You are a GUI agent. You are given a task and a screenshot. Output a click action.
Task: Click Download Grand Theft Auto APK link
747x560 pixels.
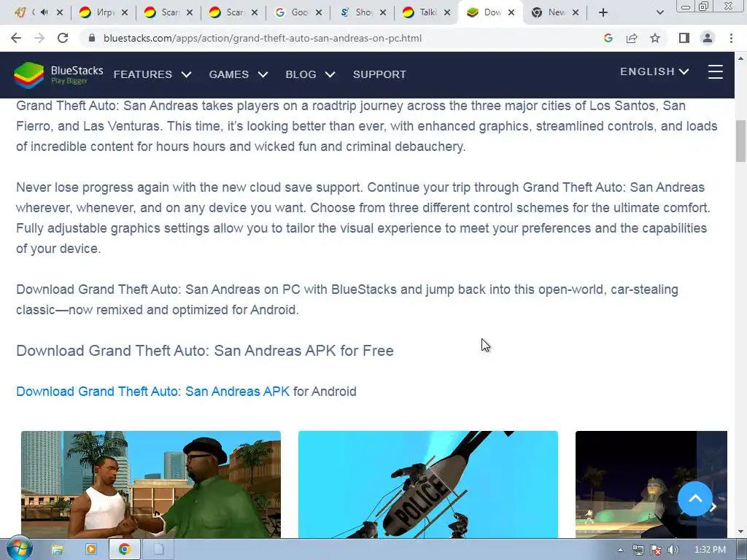tap(153, 392)
